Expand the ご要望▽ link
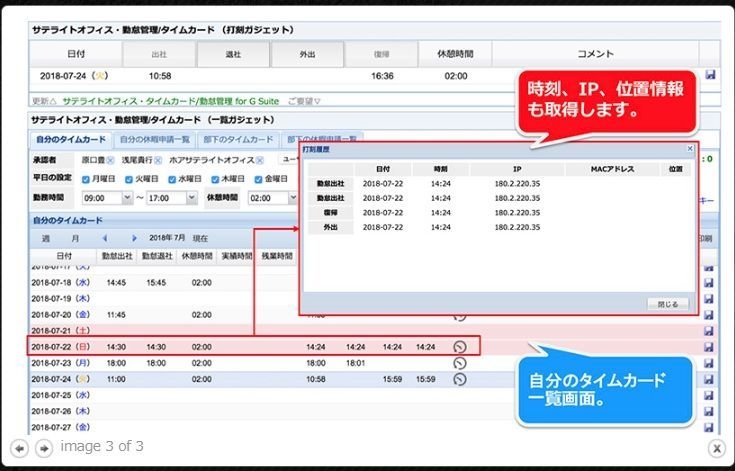The height and width of the screenshot is (471, 735). coord(304,101)
